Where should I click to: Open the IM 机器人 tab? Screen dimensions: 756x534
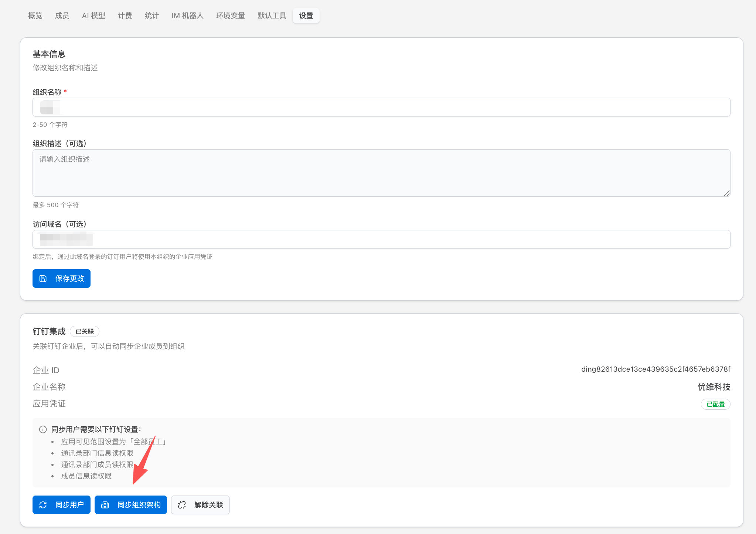pyautogui.click(x=187, y=16)
